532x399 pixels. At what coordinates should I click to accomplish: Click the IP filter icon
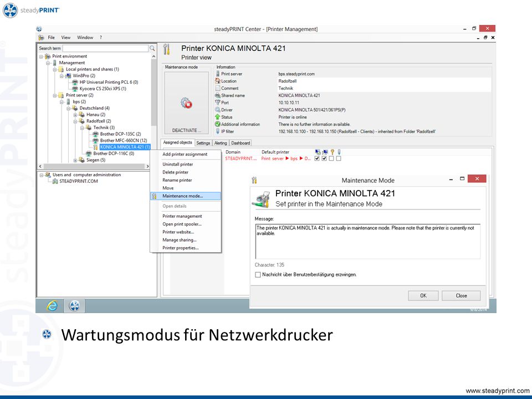[217, 131]
